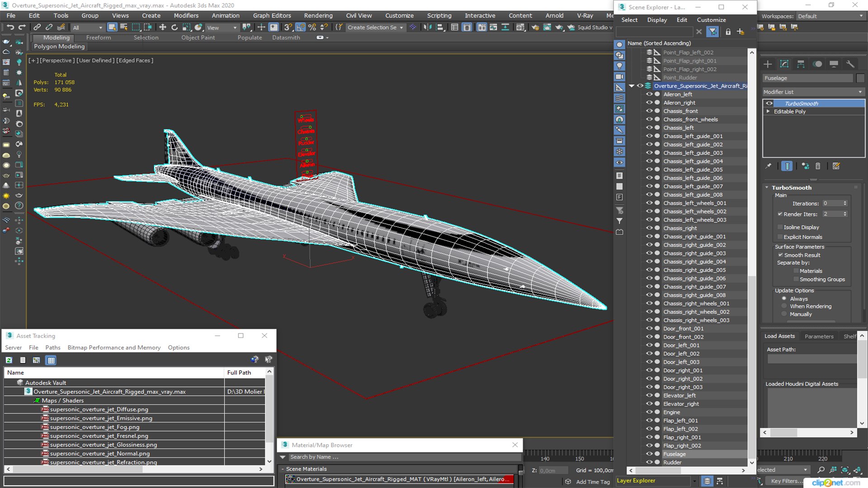Open the Modifiers menu
The height and width of the screenshot is (488, 868).
coord(186,15)
